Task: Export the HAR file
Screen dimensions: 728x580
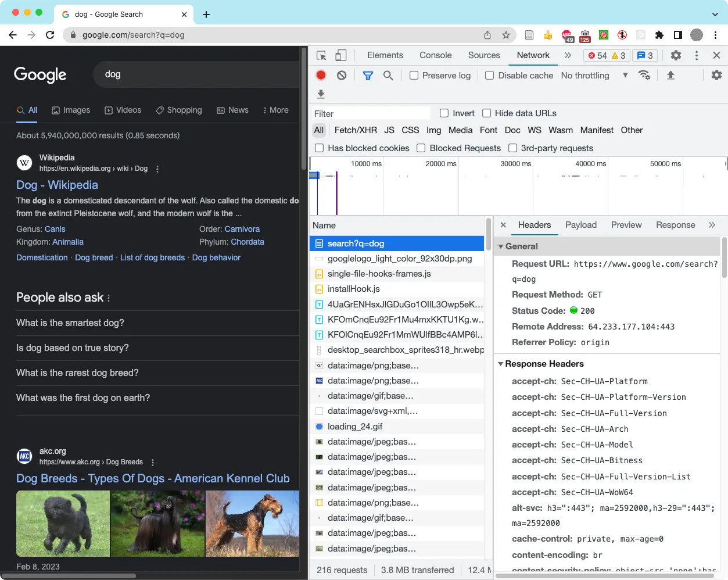Action: pos(321,94)
